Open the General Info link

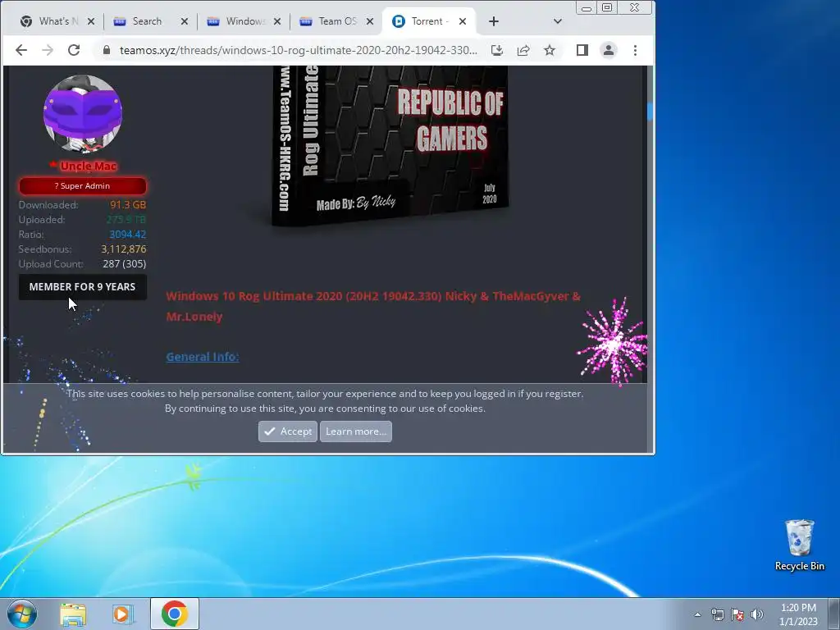click(203, 357)
